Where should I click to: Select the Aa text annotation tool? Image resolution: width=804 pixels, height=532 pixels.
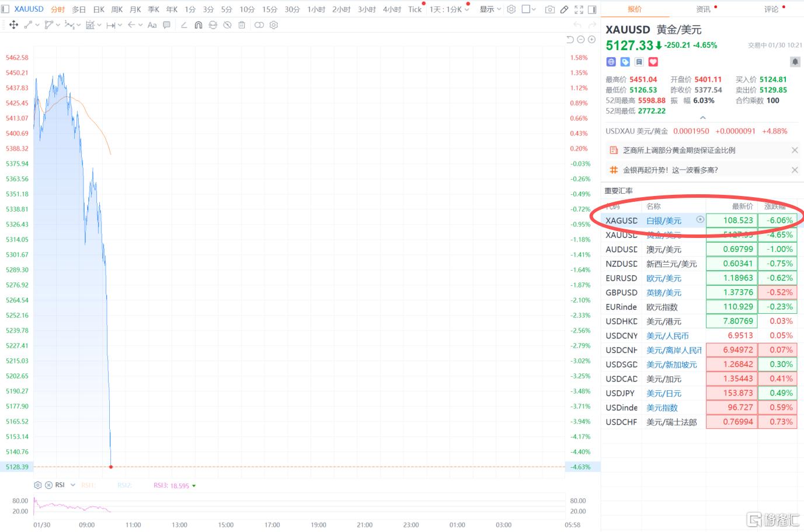pos(152,25)
